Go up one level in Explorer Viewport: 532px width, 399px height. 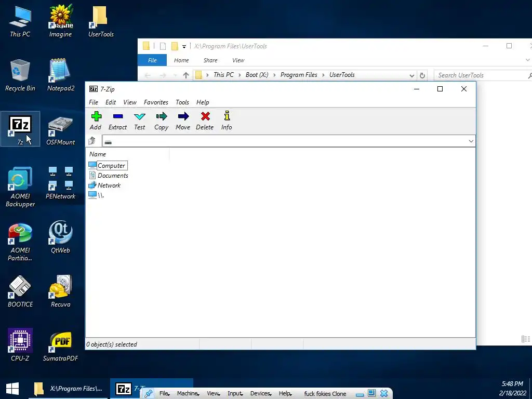pyautogui.click(x=186, y=75)
